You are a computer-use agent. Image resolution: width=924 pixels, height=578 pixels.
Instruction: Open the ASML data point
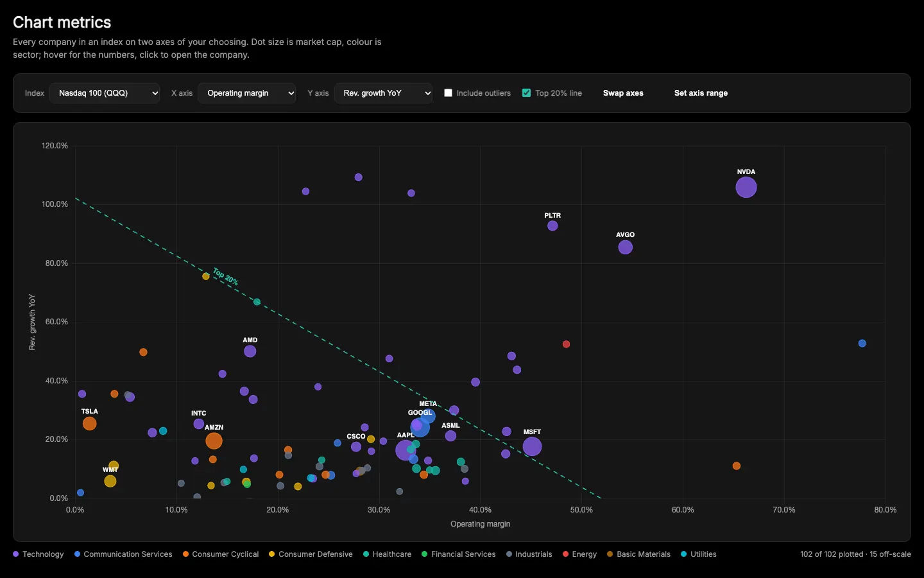point(450,436)
